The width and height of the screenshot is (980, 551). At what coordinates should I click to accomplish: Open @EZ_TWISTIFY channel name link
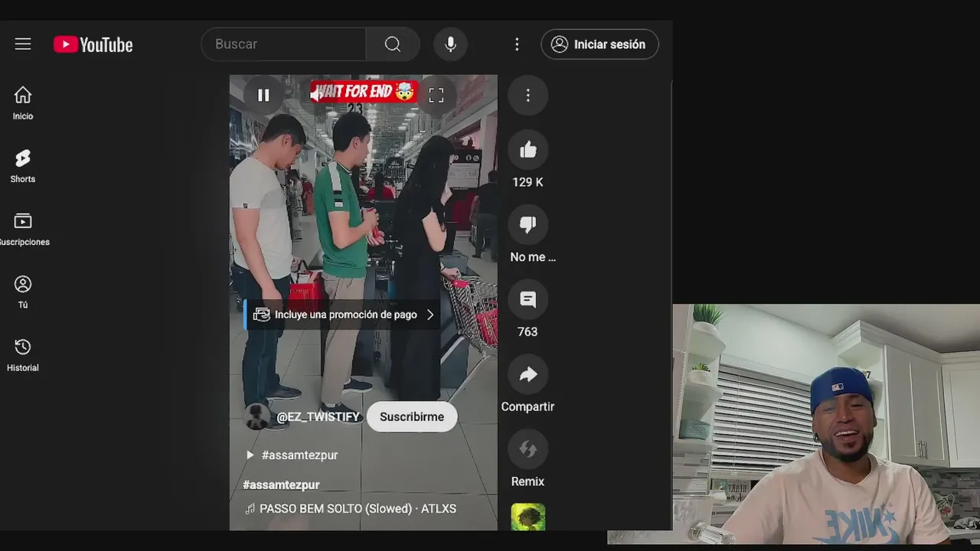point(318,417)
